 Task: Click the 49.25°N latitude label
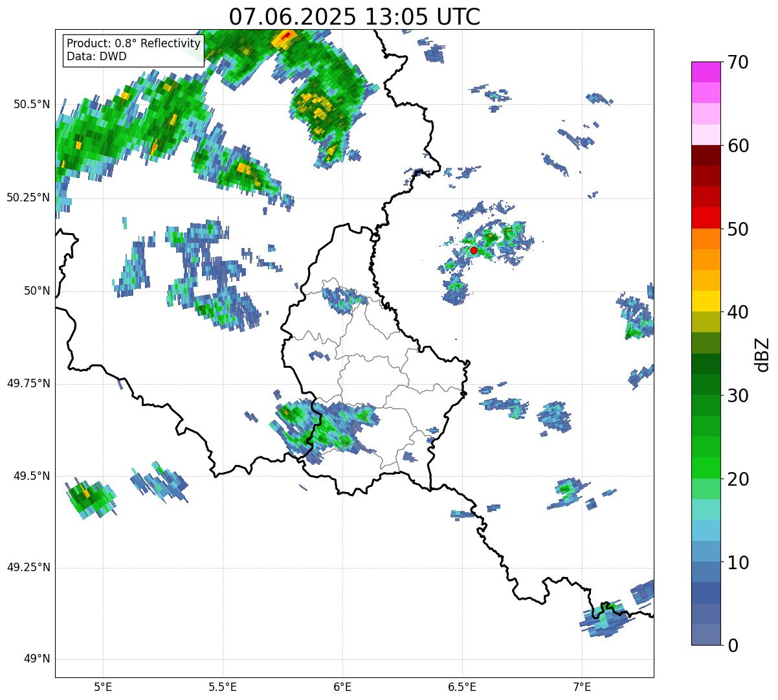pos(28,567)
